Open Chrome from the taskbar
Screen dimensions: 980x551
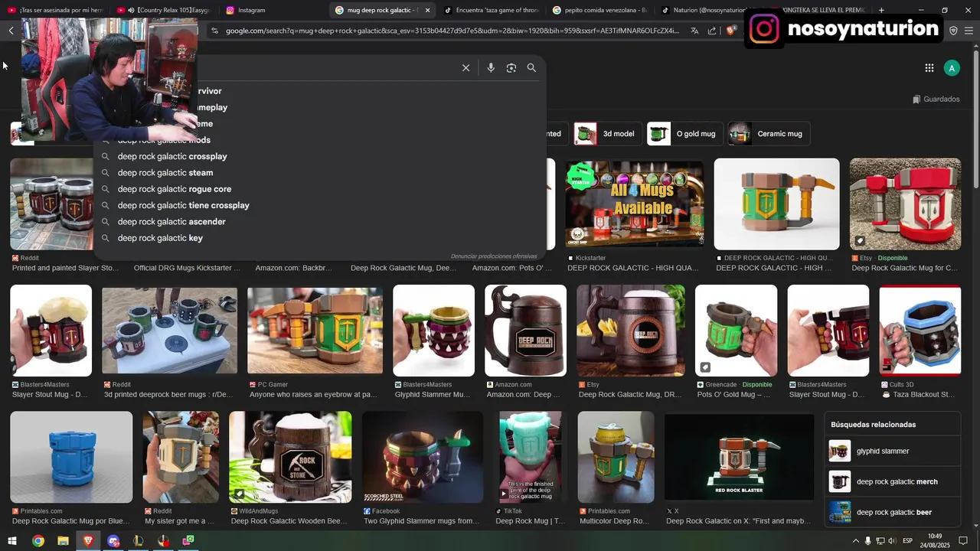pyautogui.click(x=38, y=541)
